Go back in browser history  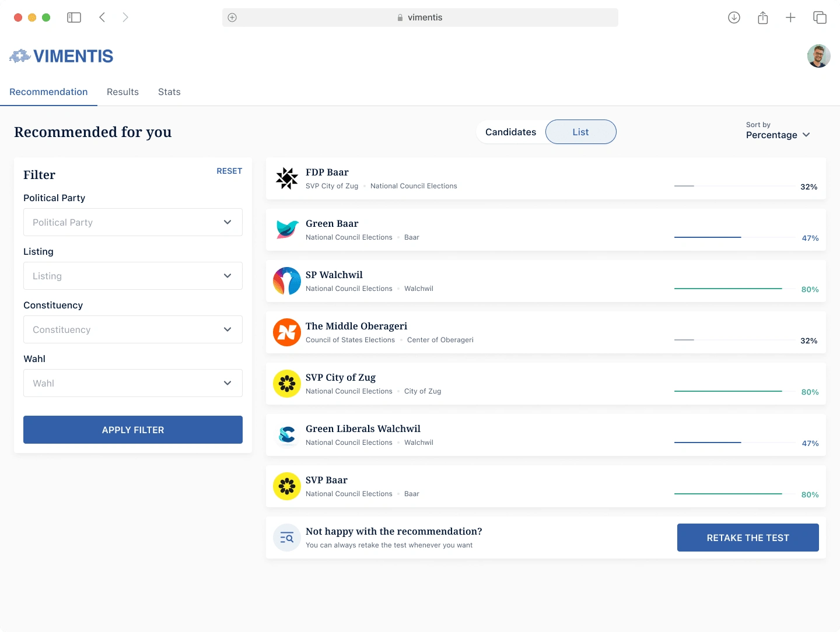102,17
